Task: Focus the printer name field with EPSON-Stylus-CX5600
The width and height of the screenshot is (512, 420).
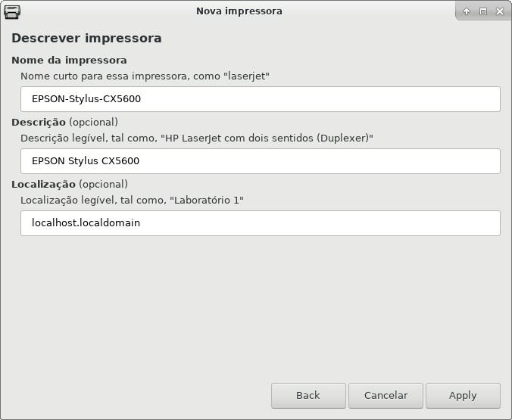Action: pos(261,99)
